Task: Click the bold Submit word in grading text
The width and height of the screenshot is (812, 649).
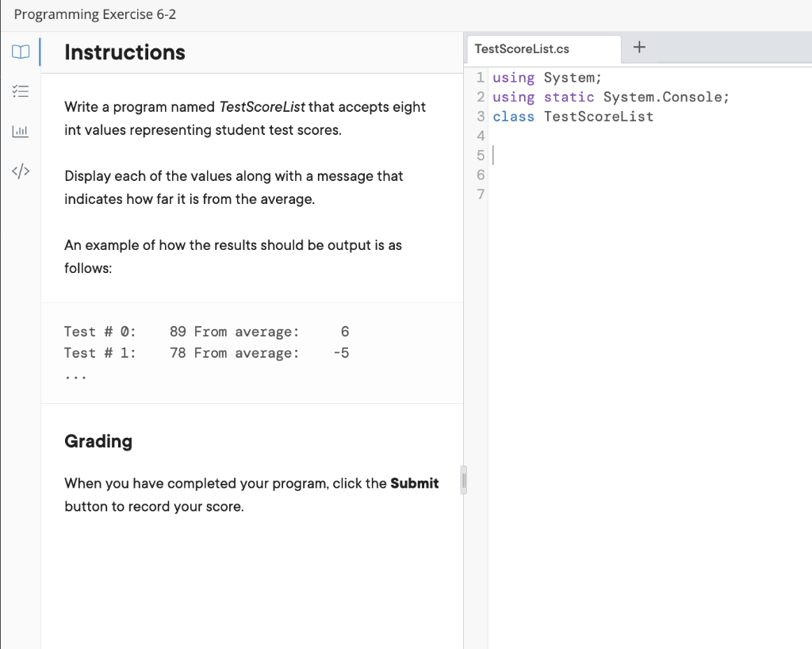Action: coord(415,483)
